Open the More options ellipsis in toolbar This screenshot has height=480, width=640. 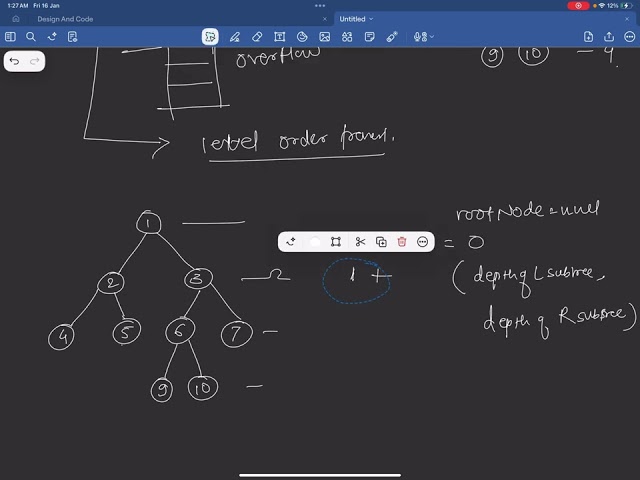point(630,37)
